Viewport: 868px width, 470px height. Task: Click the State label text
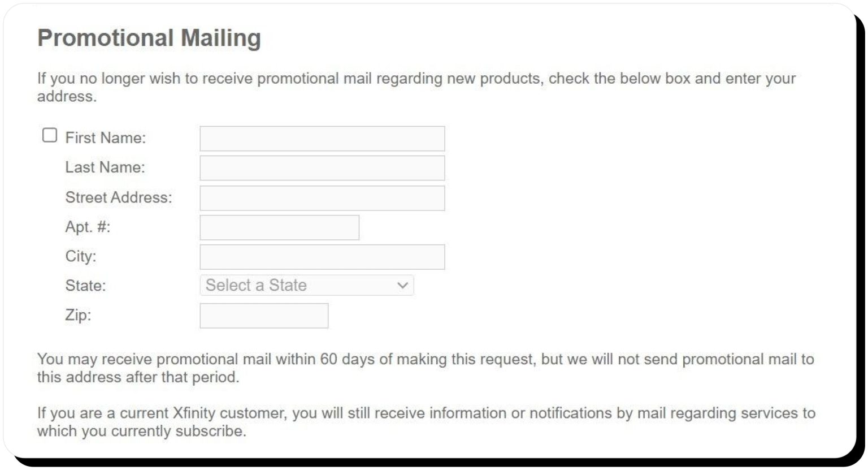[85, 286]
